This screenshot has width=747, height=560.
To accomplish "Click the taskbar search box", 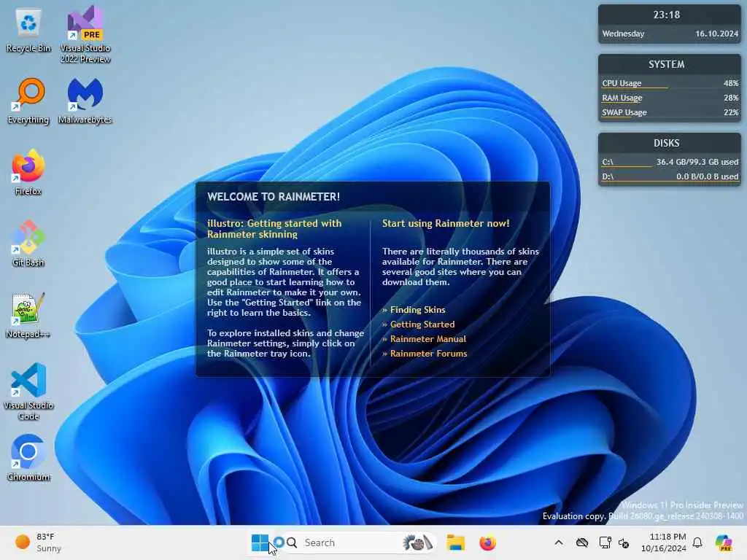I will (360, 542).
